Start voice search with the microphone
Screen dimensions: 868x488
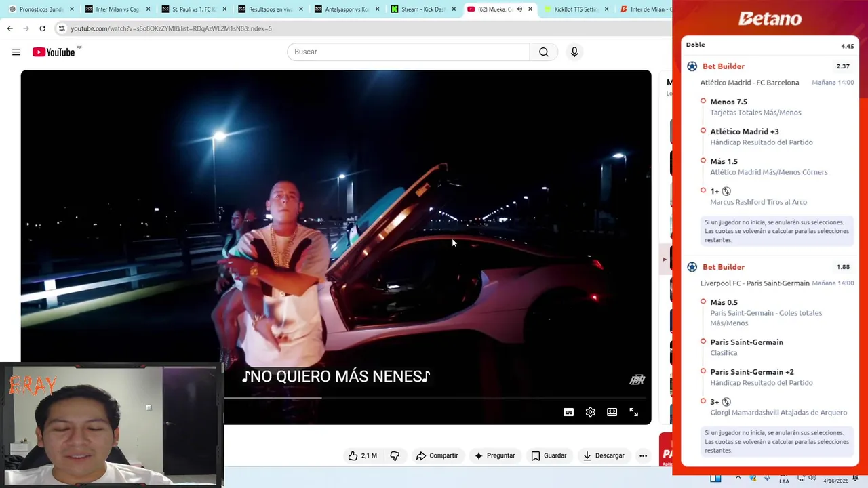tap(574, 52)
